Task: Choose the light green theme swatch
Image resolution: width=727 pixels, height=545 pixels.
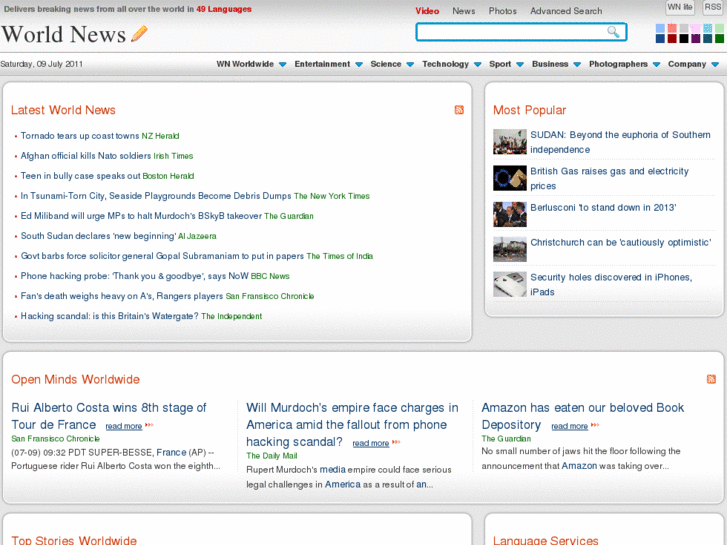Action: point(719,29)
